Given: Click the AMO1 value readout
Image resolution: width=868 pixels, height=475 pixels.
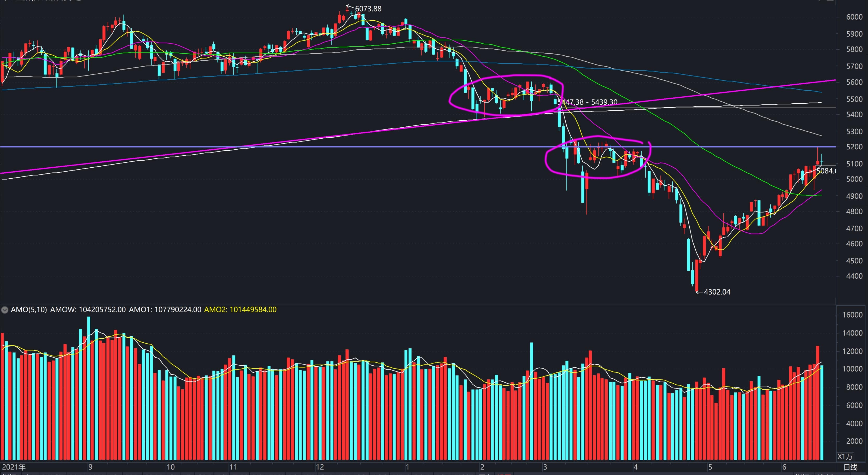Looking at the screenshot, I should (x=165, y=310).
